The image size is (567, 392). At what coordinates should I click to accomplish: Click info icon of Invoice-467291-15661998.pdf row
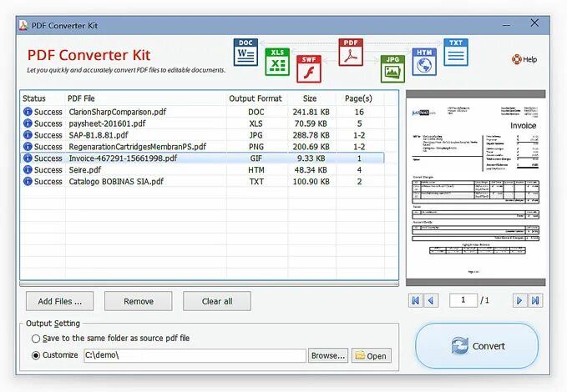(28, 158)
